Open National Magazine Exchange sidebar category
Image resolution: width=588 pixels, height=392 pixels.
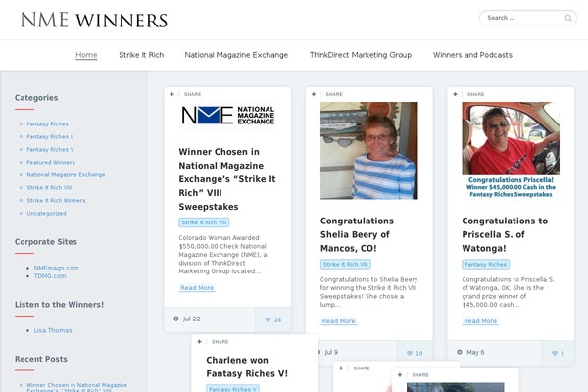pyautogui.click(x=66, y=174)
